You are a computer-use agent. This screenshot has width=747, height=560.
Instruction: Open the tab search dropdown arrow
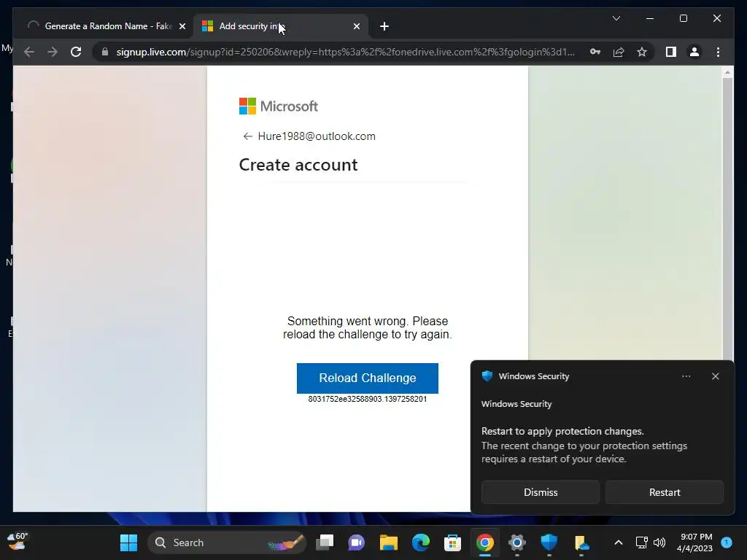(x=616, y=18)
